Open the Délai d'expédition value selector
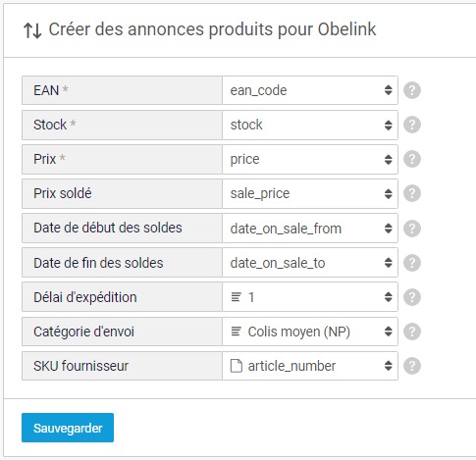476x460 pixels. click(x=310, y=297)
